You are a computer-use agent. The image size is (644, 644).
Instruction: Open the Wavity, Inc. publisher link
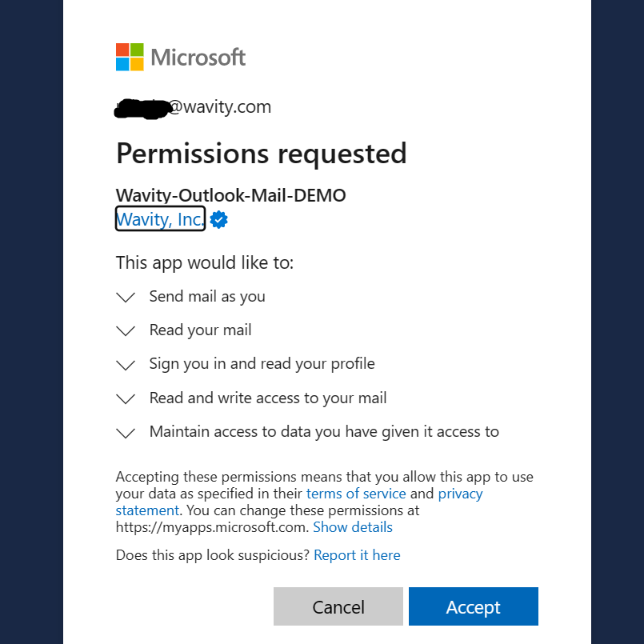click(x=160, y=219)
